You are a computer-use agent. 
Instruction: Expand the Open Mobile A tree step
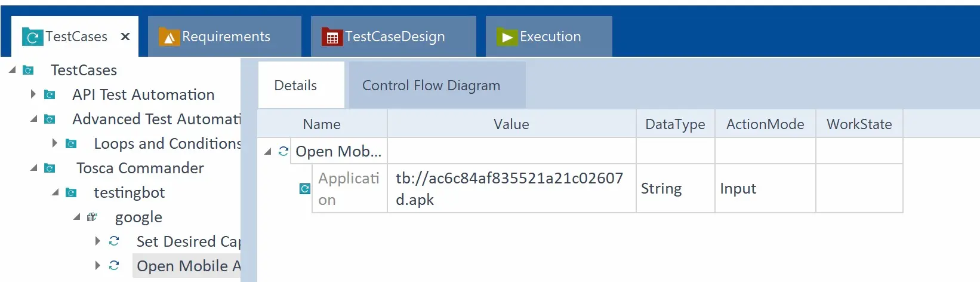[98, 266]
